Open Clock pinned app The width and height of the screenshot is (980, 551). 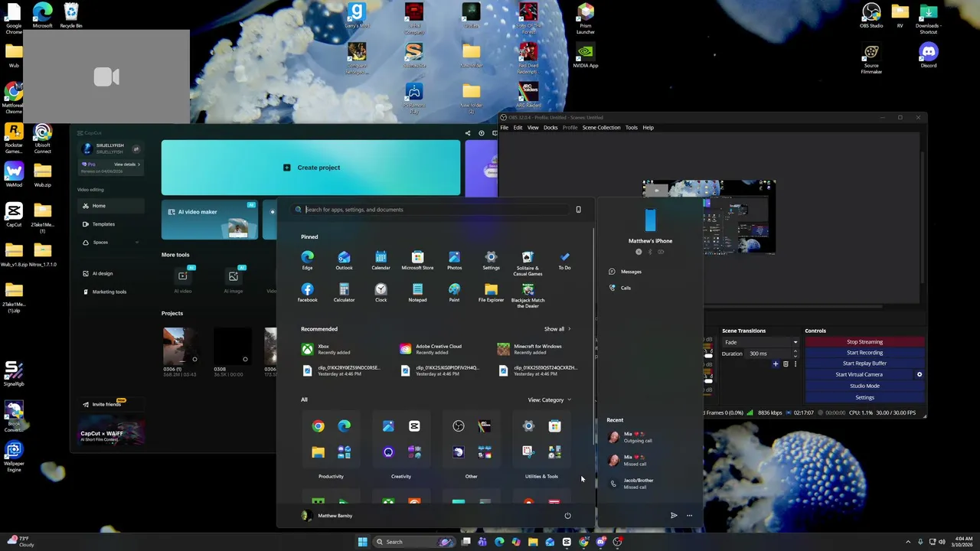[x=381, y=292]
